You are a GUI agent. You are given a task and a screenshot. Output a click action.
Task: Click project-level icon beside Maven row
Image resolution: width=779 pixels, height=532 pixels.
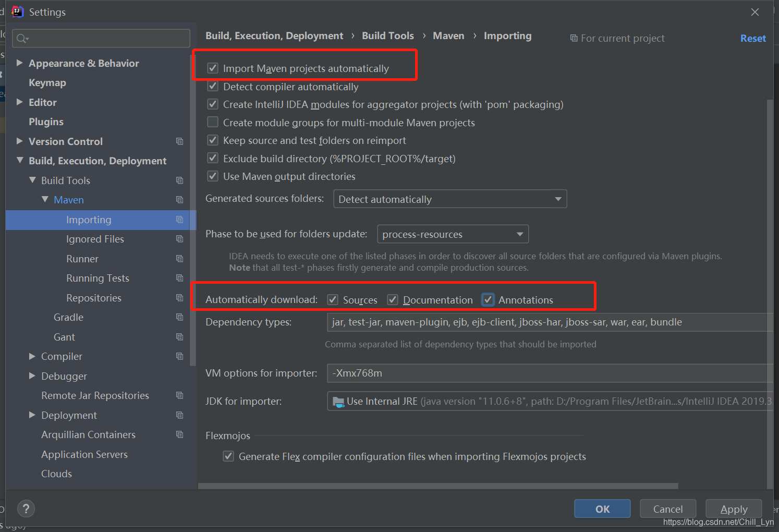179,200
